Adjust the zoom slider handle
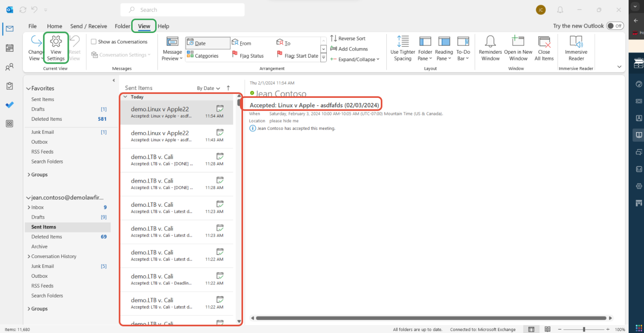The height and width of the screenshot is (333, 644). tap(584, 329)
